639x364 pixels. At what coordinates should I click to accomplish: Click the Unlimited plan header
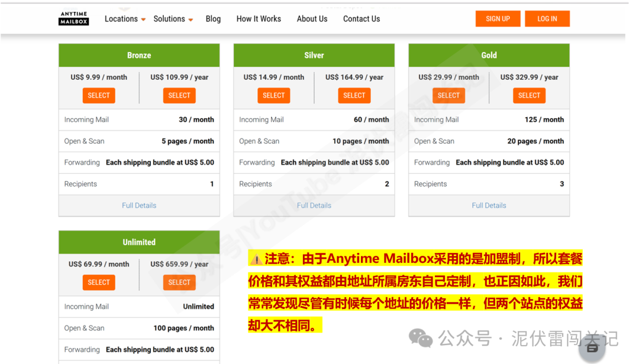(139, 242)
